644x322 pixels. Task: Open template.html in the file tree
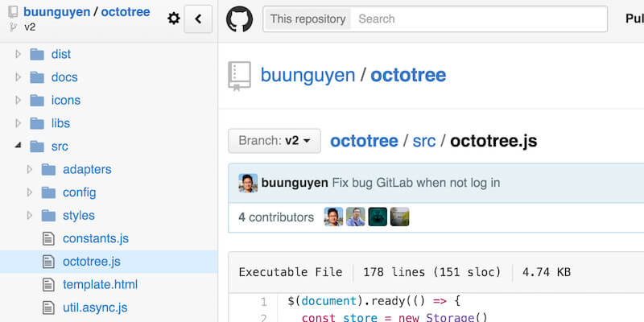tap(100, 284)
